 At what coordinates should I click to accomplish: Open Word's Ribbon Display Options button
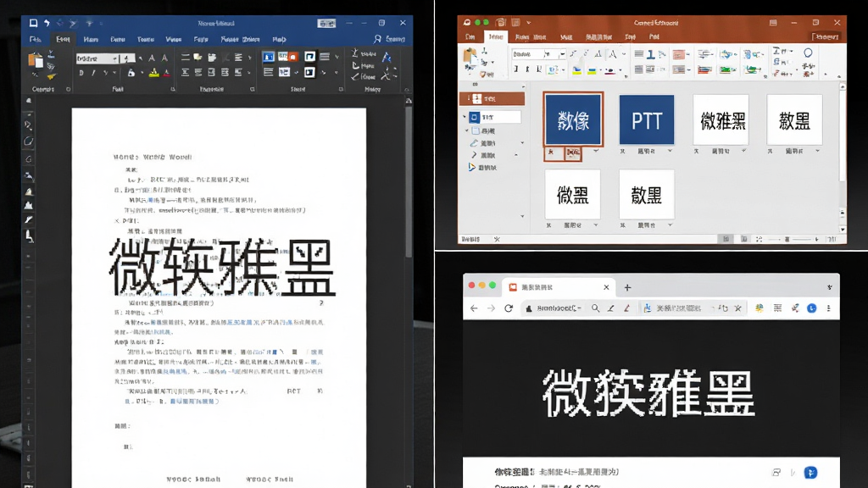(x=326, y=23)
